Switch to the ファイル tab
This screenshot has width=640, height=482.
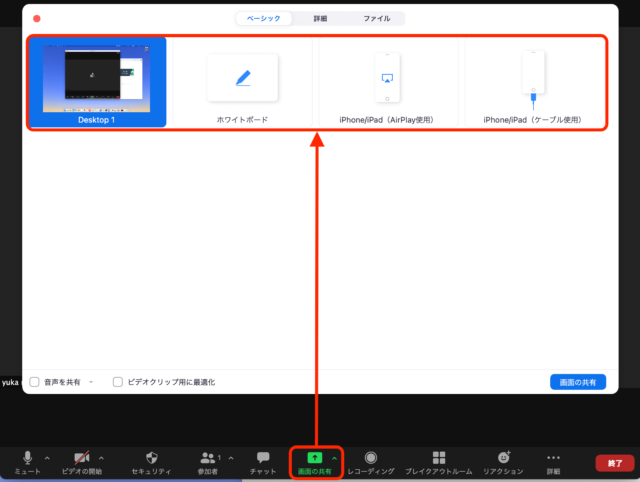pyautogui.click(x=377, y=18)
